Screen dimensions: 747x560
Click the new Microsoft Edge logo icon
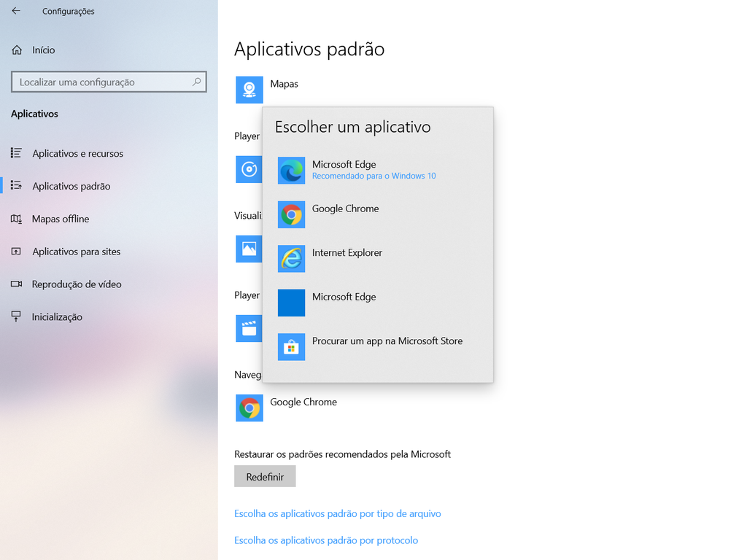(x=291, y=171)
